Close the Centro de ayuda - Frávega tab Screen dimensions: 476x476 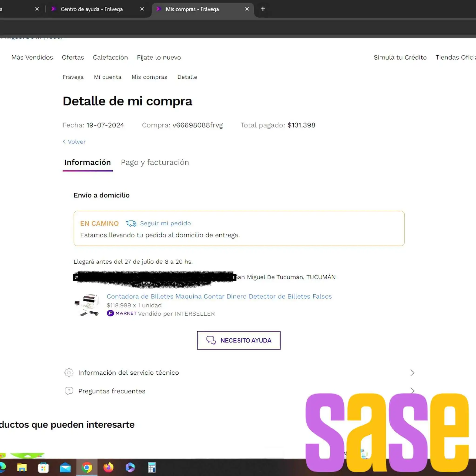tap(142, 9)
